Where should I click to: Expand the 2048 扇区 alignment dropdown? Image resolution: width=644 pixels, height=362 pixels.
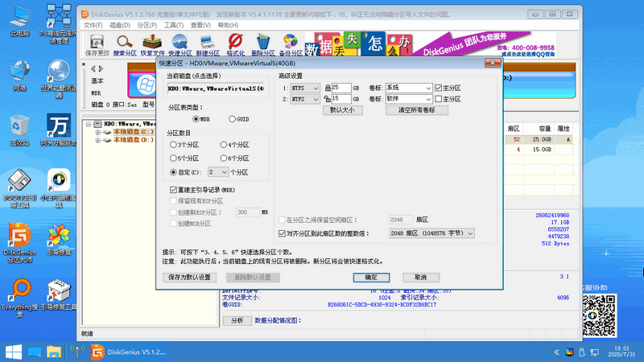pos(431,233)
